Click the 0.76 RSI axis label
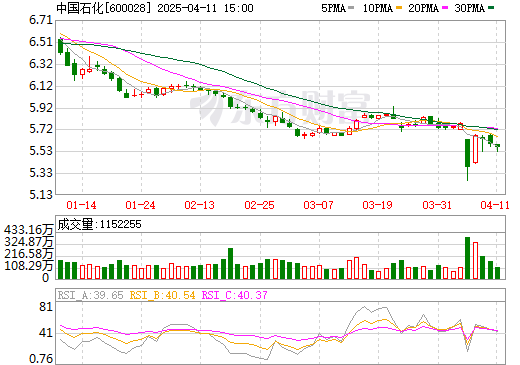This screenshot has height=365, width=520. tap(41, 359)
